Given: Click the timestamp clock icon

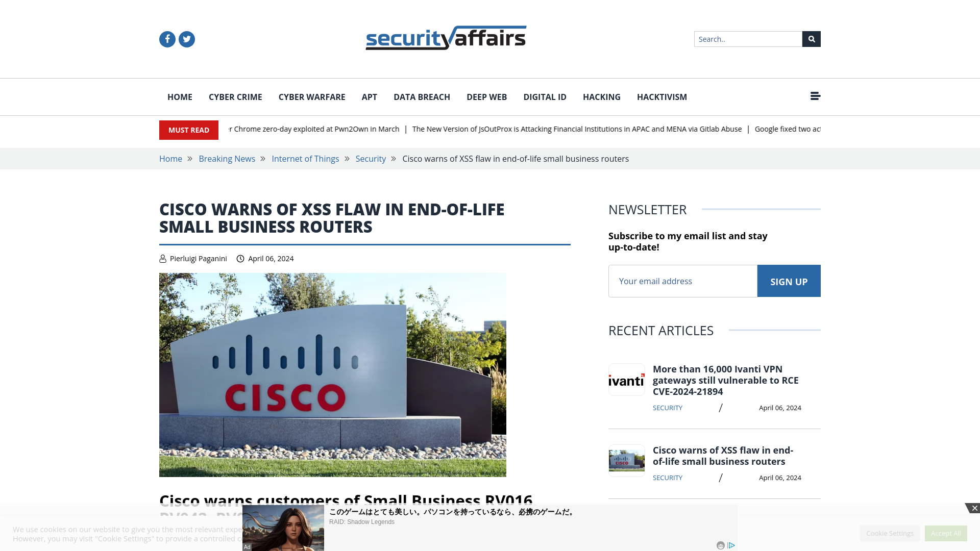Looking at the screenshot, I should (x=240, y=258).
